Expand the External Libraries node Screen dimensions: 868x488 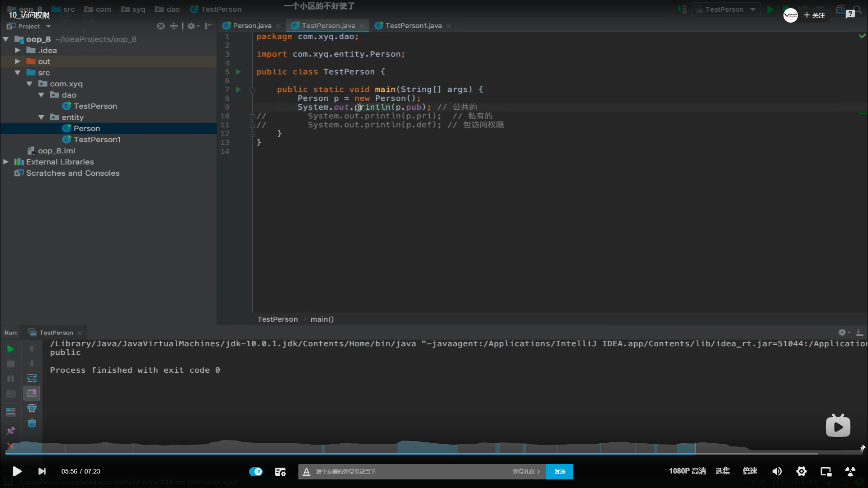(6, 162)
